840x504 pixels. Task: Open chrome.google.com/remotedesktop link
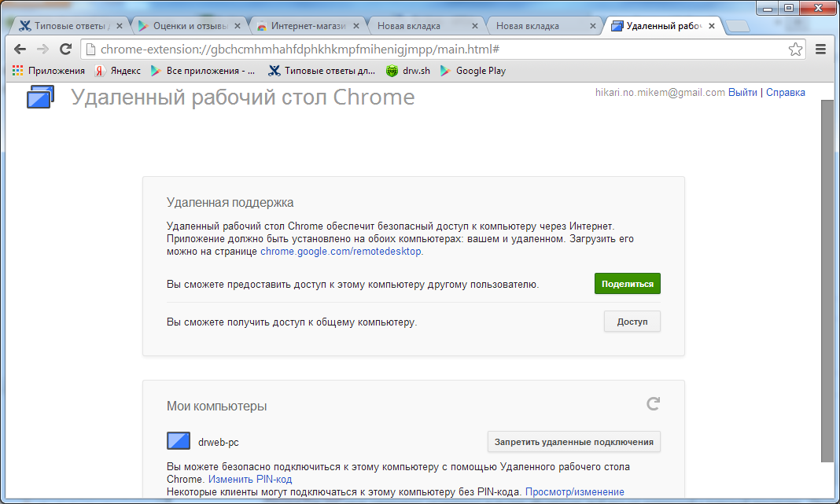341,251
